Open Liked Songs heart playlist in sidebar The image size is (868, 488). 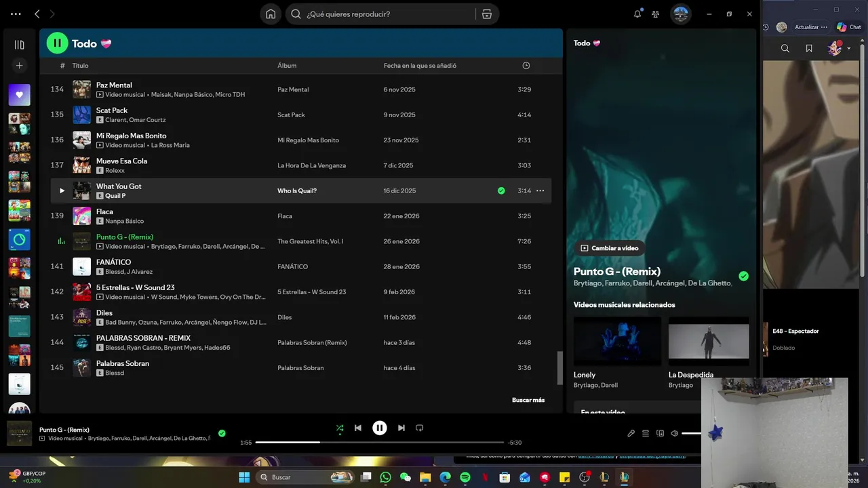(x=19, y=95)
